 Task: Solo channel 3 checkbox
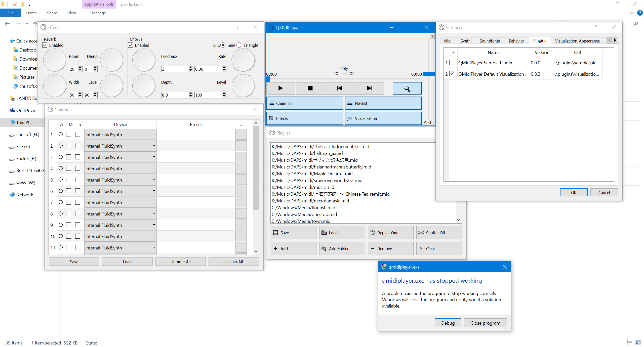78,157
